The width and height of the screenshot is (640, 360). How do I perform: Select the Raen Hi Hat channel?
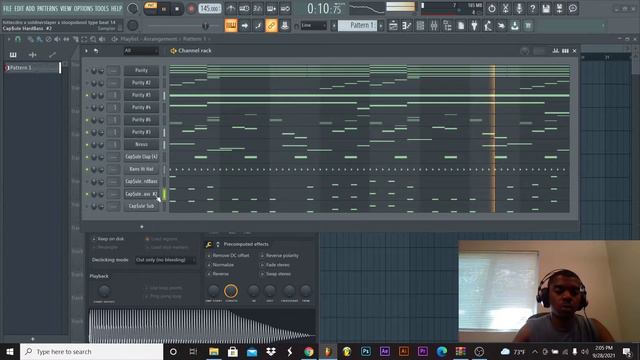tap(141, 169)
